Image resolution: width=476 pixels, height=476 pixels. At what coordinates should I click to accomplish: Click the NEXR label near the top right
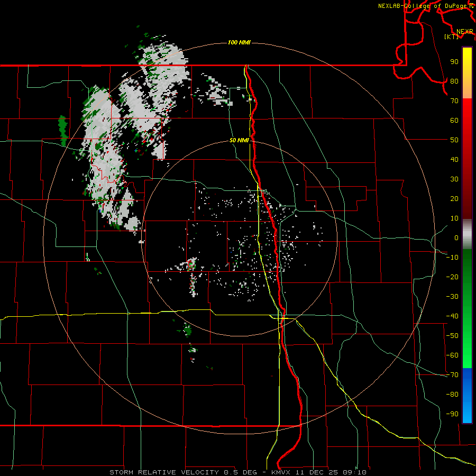[x=465, y=32]
